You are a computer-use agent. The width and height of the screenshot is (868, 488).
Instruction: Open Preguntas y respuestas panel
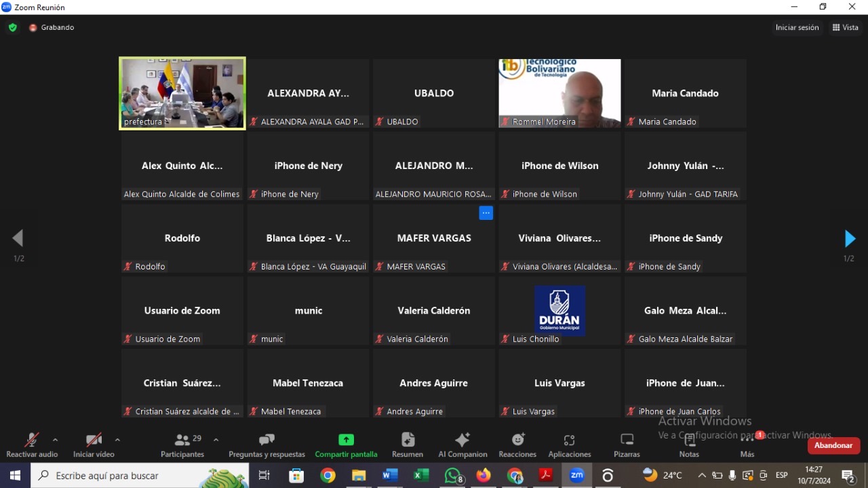click(267, 445)
